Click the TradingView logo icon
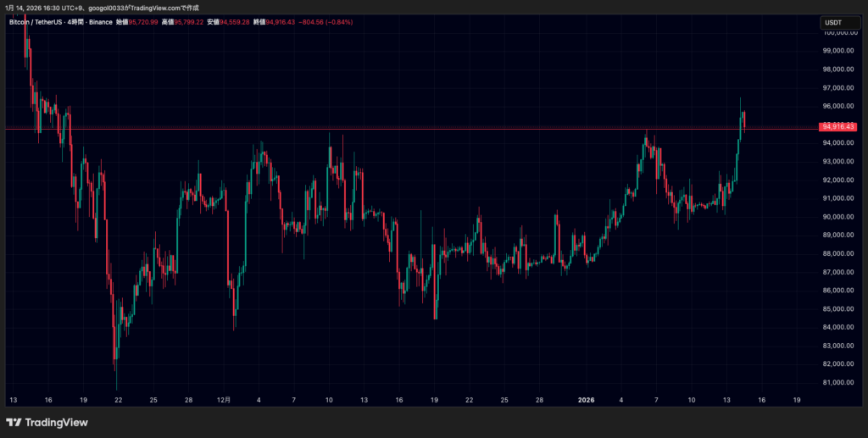Viewport: 868px width, 438px height. pos(14,422)
